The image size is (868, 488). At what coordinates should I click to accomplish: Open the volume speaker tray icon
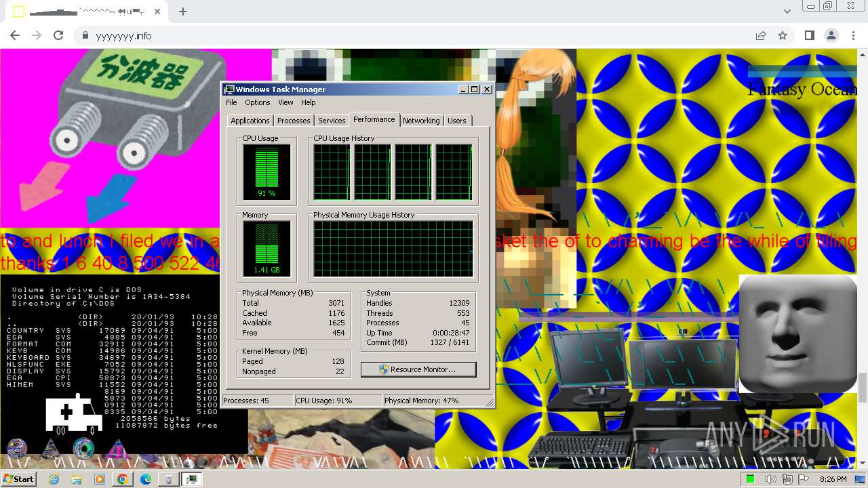[770, 479]
